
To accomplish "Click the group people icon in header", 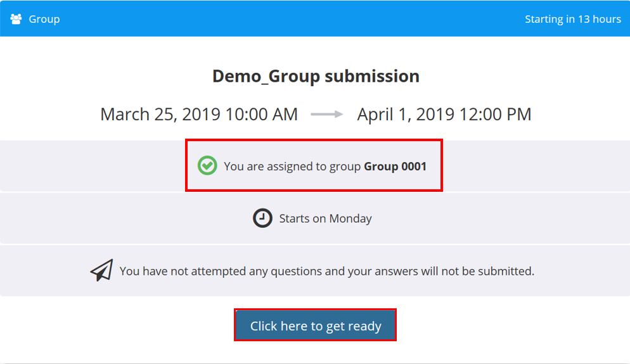I will coord(16,19).
